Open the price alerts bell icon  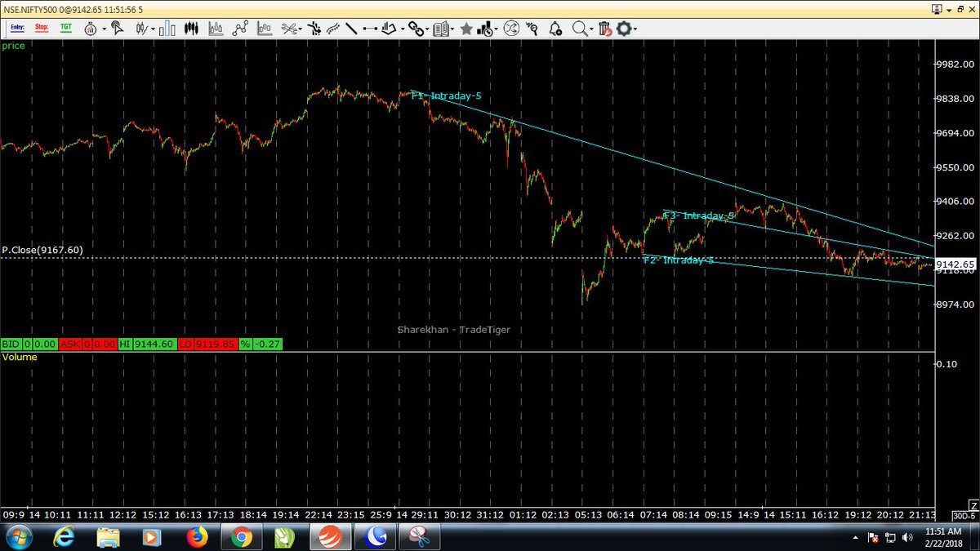coord(555,29)
